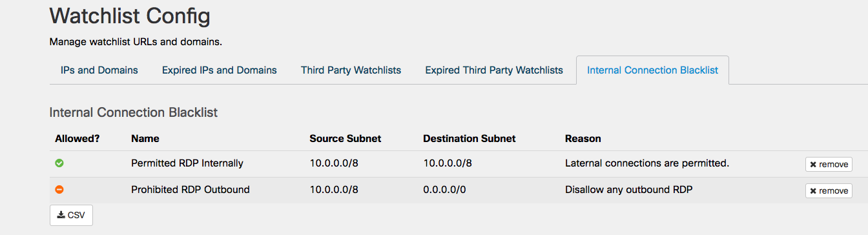Remove the Permitted RDP Internally rule
The image size is (868, 235).
829,165
